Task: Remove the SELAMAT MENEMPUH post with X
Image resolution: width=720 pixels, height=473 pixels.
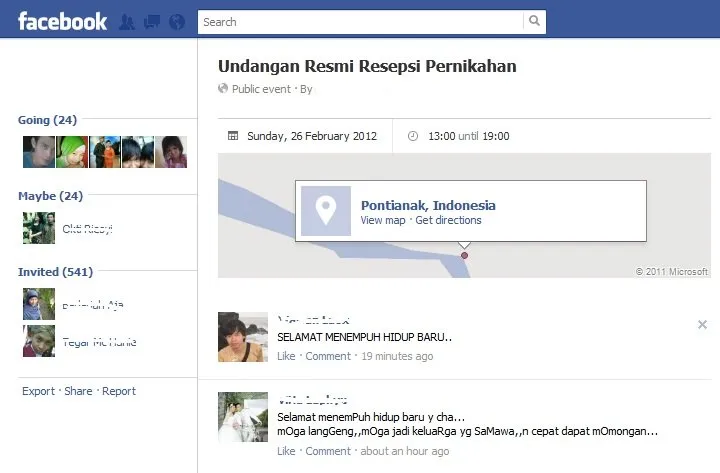Action: [702, 325]
